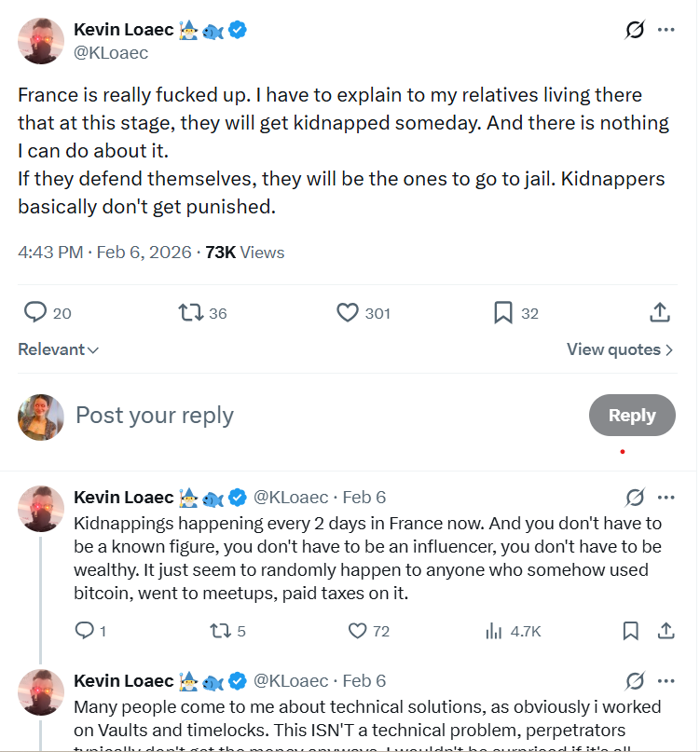
Task: Open the @KLoaec handle link in header
Action: pos(111,53)
